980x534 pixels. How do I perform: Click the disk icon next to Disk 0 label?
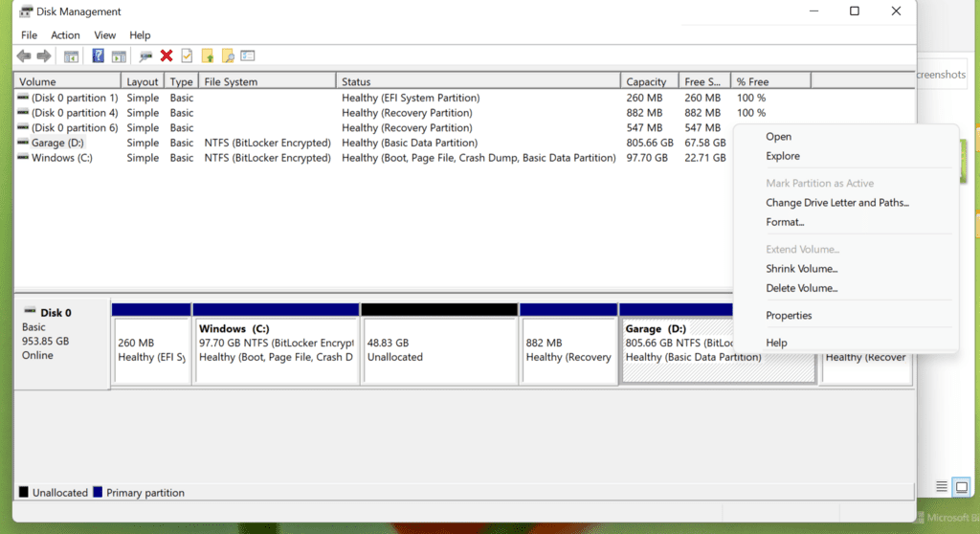click(30, 311)
